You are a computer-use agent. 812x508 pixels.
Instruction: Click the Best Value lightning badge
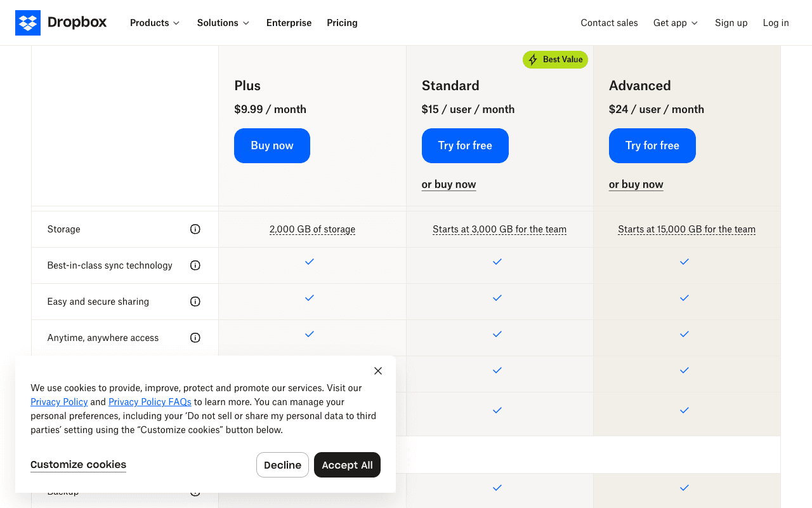point(555,60)
